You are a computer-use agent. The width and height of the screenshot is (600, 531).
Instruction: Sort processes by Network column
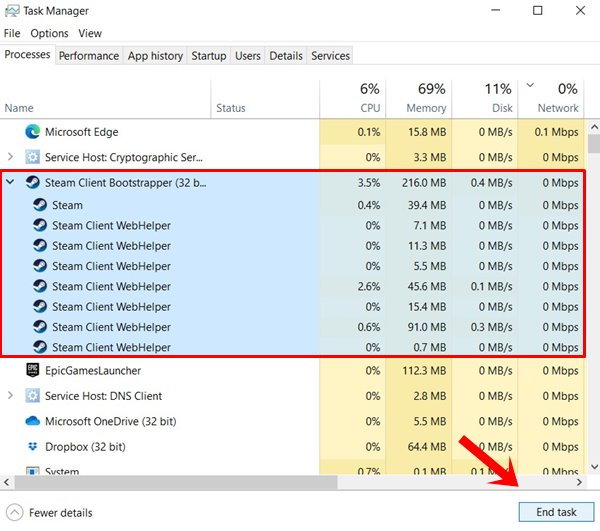pos(551,99)
